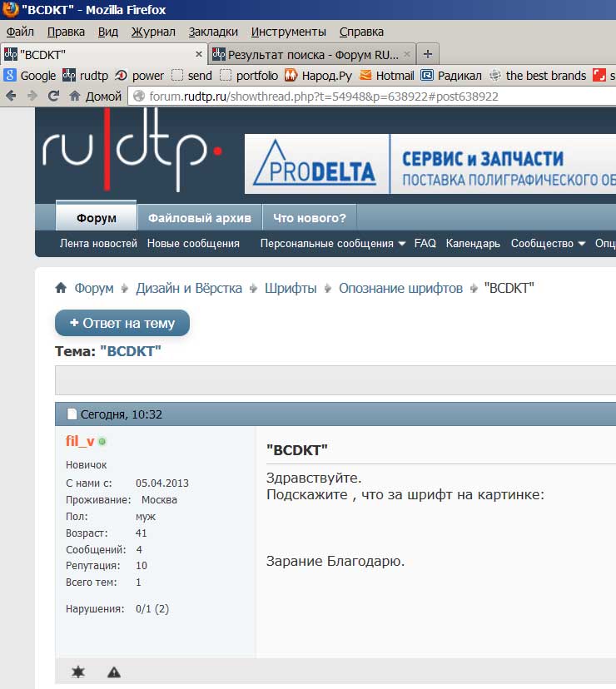
Task: Click the Москва location value
Action: [x=159, y=499]
